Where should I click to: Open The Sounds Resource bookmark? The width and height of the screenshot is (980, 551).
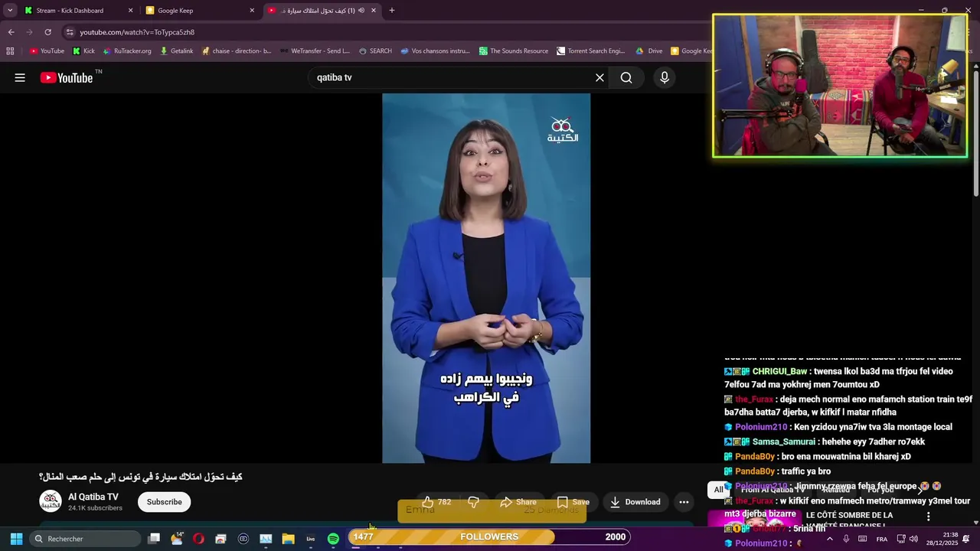pos(514,51)
